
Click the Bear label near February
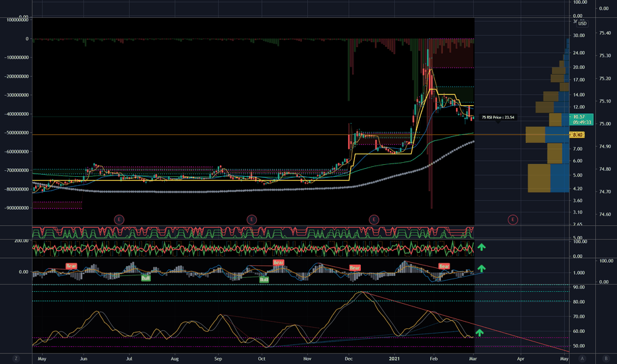coord(444,267)
